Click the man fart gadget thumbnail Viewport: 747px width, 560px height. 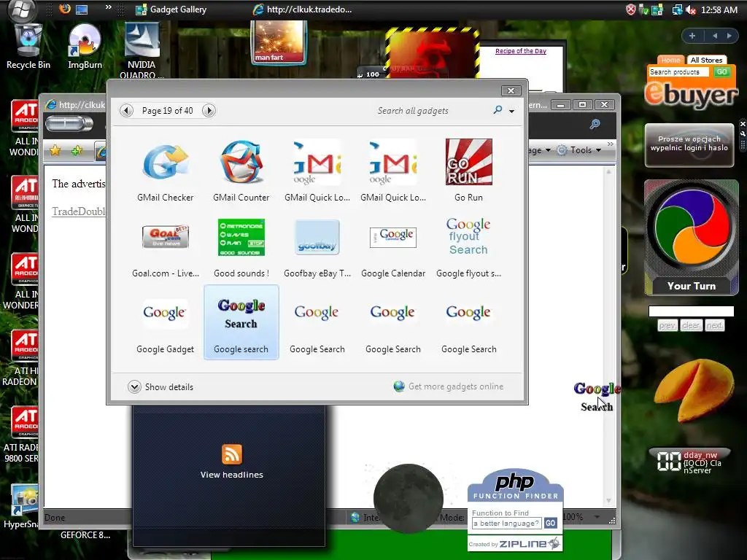pyautogui.click(x=279, y=42)
